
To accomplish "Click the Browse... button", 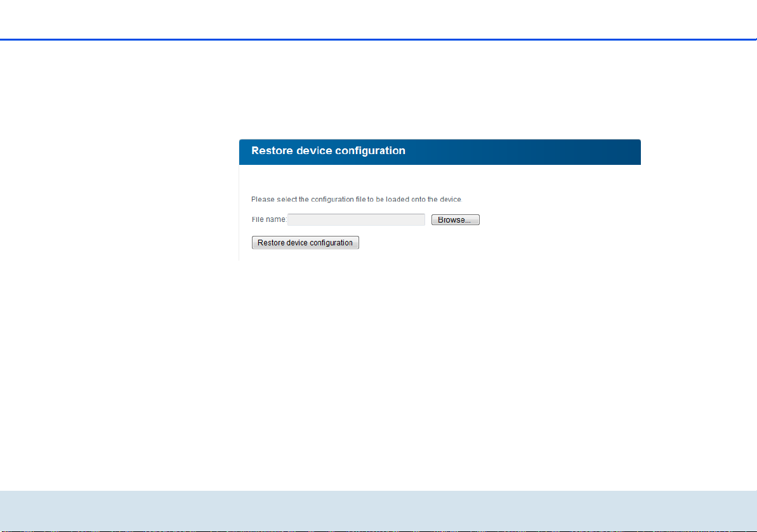I will (x=455, y=220).
